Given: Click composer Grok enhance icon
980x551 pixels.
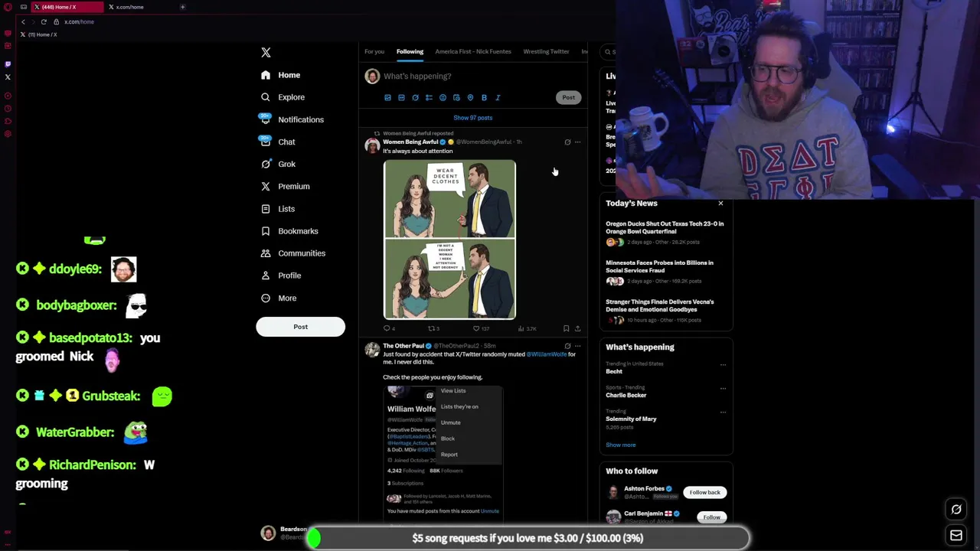Looking at the screenshot, I should coord(415,98).
